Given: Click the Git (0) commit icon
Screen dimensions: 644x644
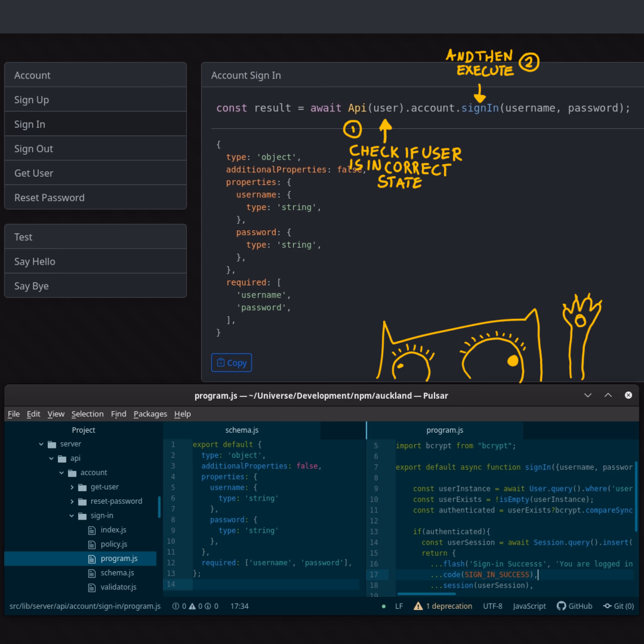Looking at the screenshot, I should coord(608,606).
